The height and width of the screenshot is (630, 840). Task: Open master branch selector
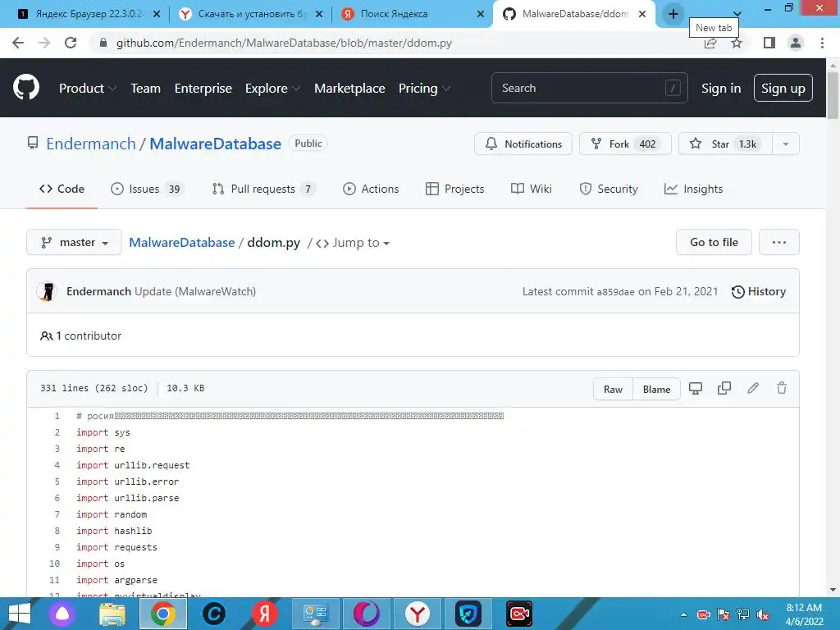[x=74, y=242]
